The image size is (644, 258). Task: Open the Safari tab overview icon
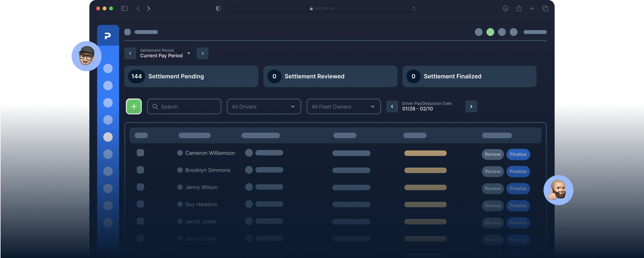545,8
